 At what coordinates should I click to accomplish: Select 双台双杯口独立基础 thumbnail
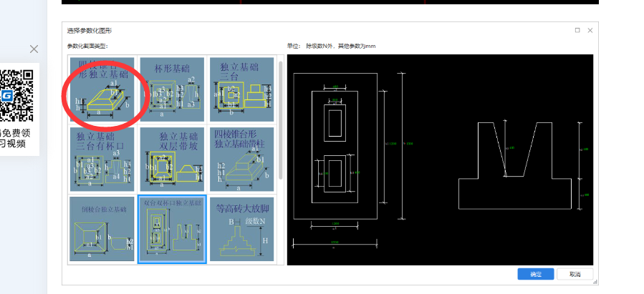click(x=172, y=229)
